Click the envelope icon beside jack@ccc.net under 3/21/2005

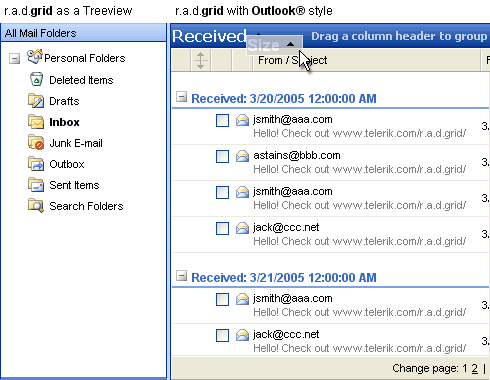[242, 335]
